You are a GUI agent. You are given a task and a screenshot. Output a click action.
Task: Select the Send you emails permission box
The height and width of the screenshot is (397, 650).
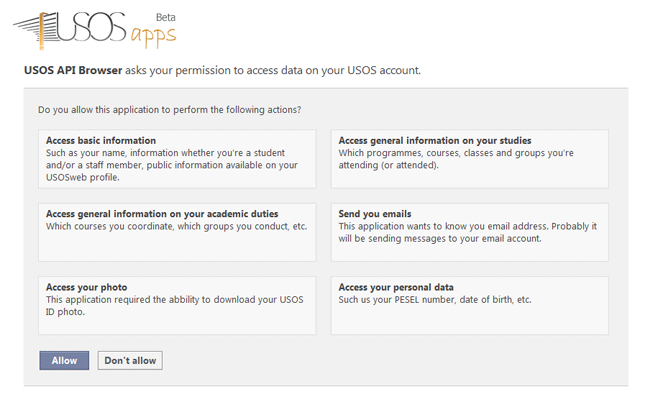click(470, 232)
